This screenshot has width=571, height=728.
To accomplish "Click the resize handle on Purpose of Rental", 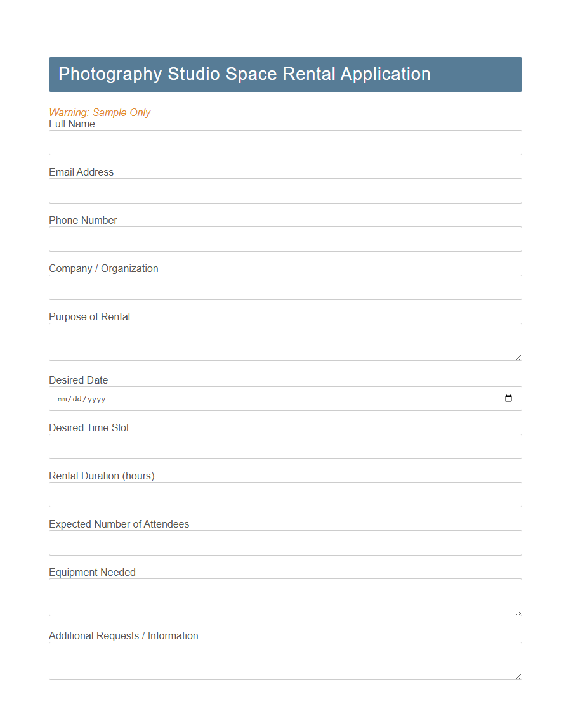I will pos(519,358).
